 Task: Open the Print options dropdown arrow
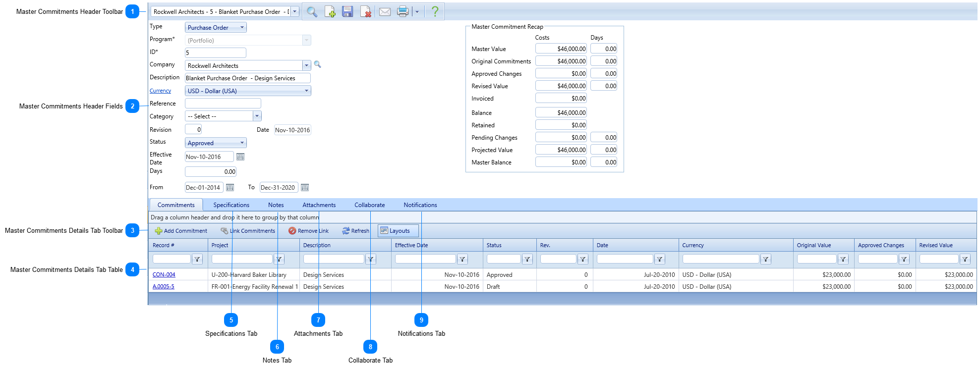(x=416, y=12)
